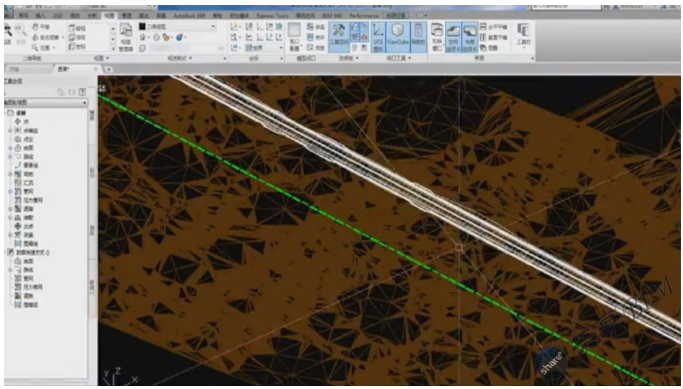
Task: Open Viewport Configuration (视口配置) button
Action: click(x=294, y=37)
